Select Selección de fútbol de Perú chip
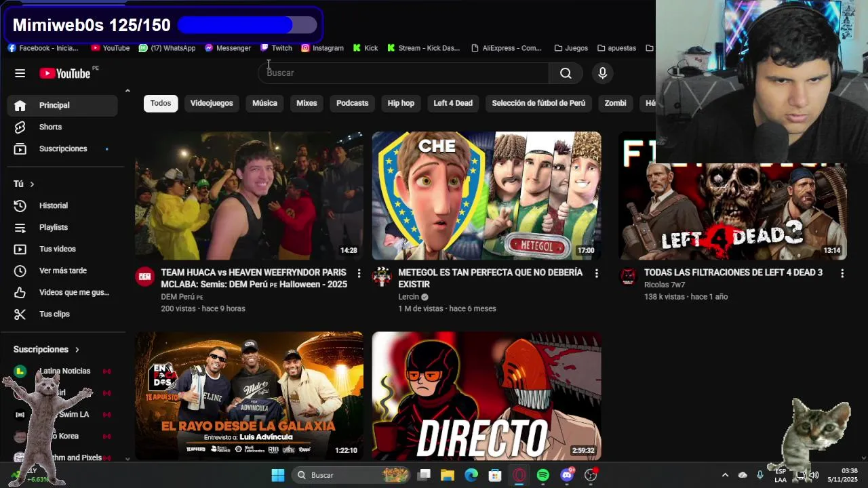This screenshot has width=868, height=488. click(538, 103)
